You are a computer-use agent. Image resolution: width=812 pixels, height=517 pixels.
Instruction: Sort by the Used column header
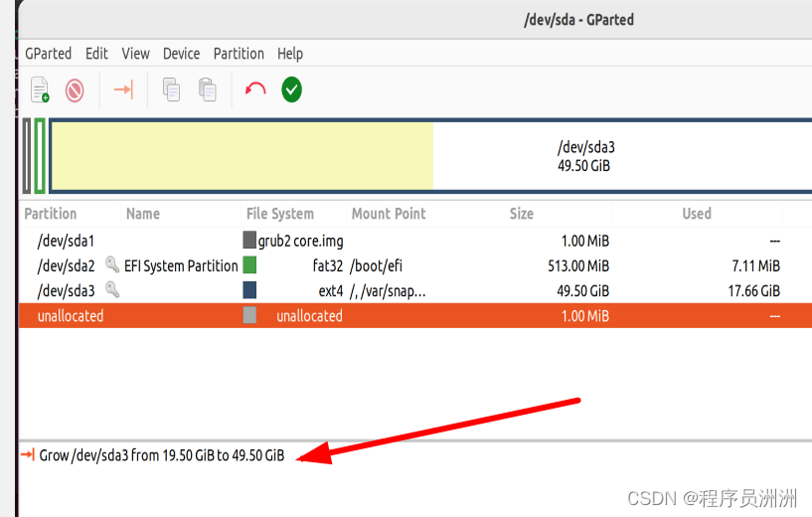pyautogui.click(x=697, y=214)
